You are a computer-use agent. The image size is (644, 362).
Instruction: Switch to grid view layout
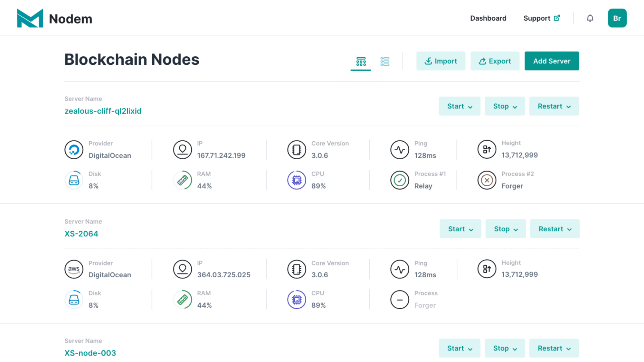[x=361, y=61]
